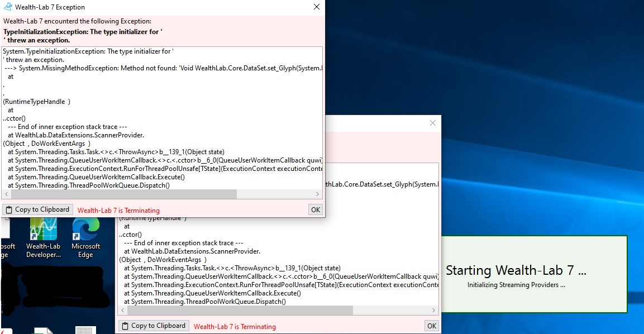This screenshot has width=644, height=334.
Task: Click the 'System.TypeInitializationException' line in the front trace
Action: click(88, 51)
